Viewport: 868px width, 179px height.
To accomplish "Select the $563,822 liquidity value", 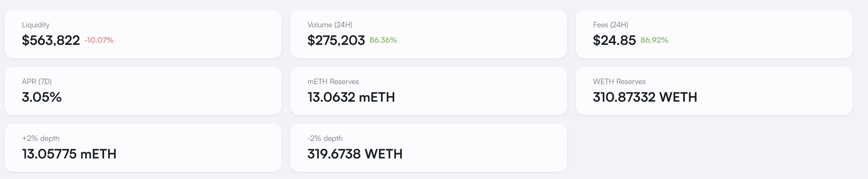I will tap(51, 41).
